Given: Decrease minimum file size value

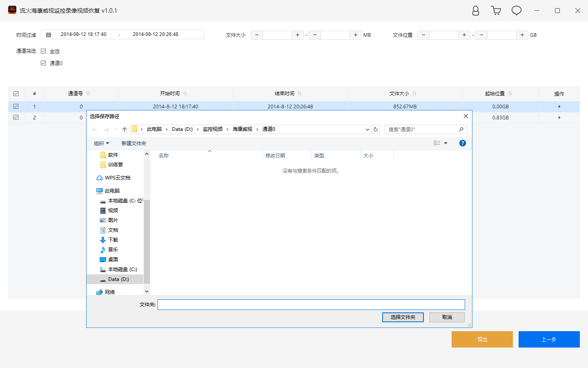Looking at the screenshot, I should 257,35.
